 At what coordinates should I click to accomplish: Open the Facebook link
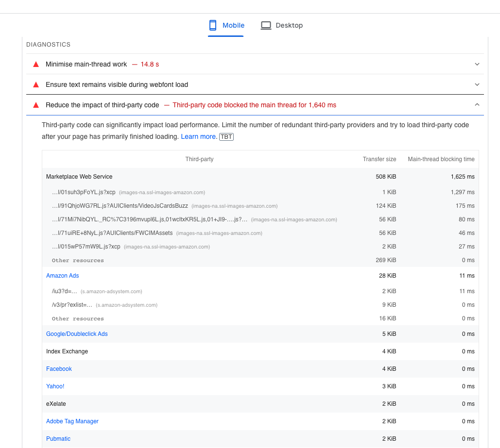[x=59, y=369]
